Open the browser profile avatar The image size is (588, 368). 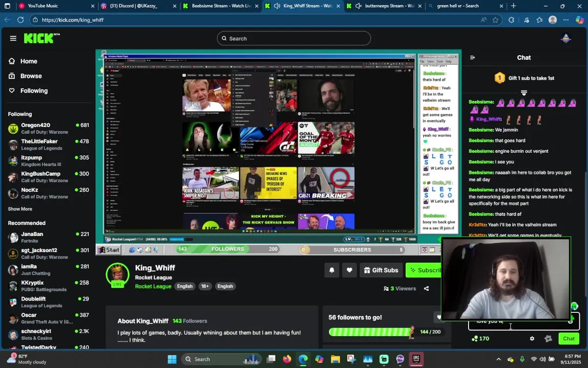coord(552,20)
